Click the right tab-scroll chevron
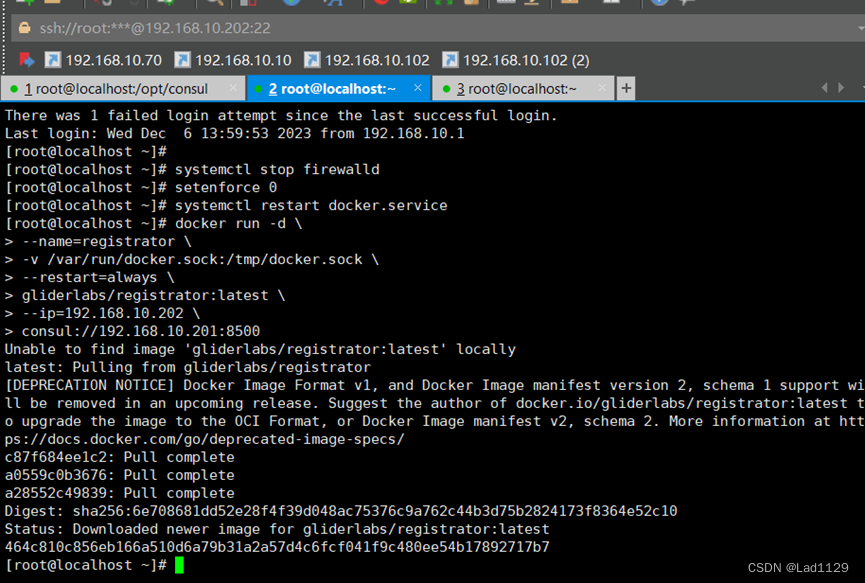 pyautogui.click(x=841, y=88)
